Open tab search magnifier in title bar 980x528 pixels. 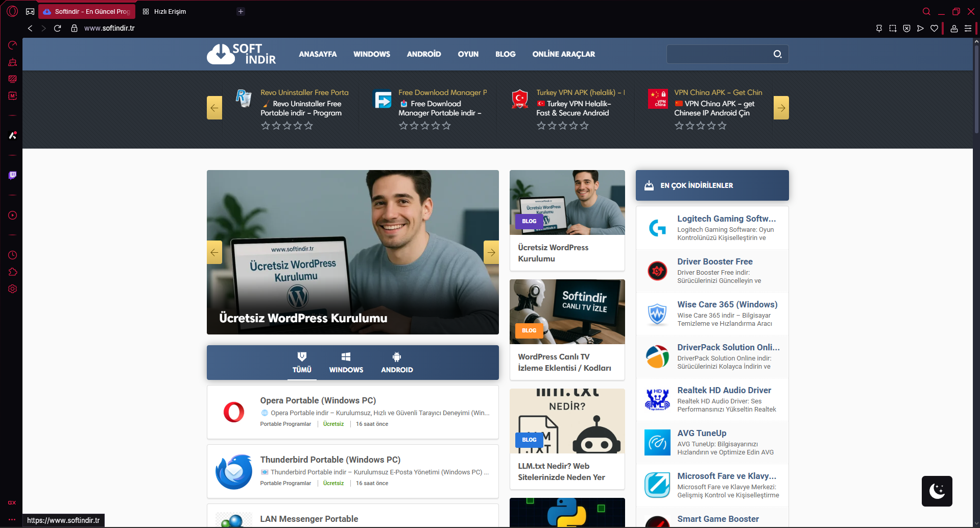[926, 11]
